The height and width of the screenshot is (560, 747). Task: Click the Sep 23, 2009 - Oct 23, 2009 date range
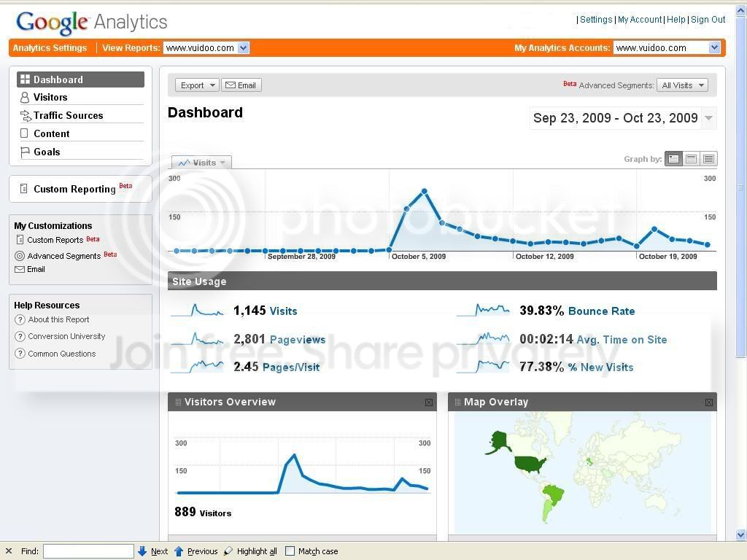616,118
